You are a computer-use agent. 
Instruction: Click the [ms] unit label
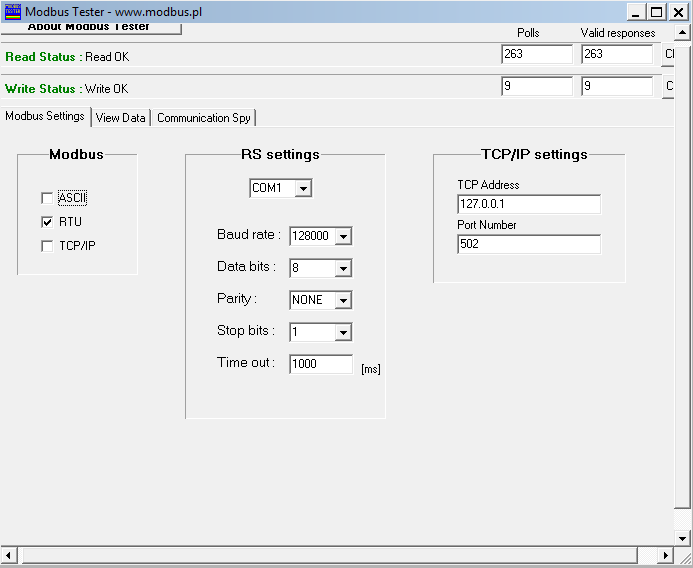click(371, 369)
